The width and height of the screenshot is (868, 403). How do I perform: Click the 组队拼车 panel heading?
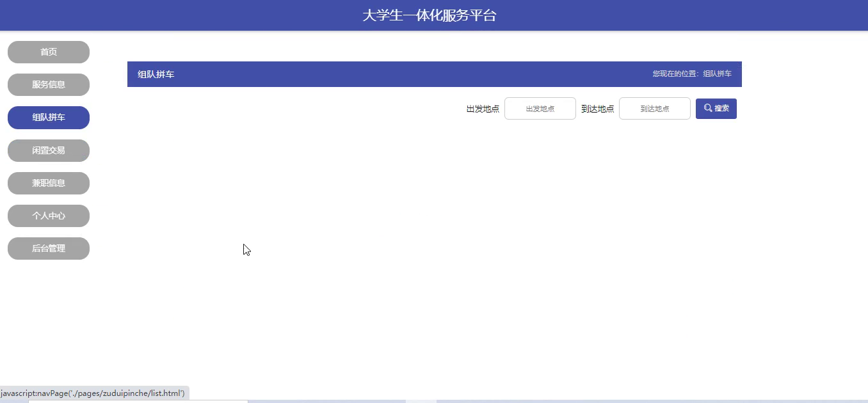[156, 75]
